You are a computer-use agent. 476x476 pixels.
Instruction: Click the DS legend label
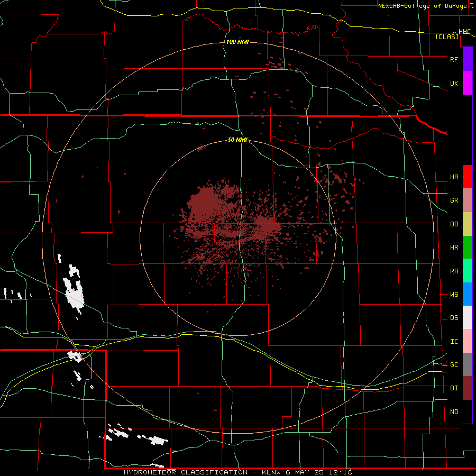point(454,318)
